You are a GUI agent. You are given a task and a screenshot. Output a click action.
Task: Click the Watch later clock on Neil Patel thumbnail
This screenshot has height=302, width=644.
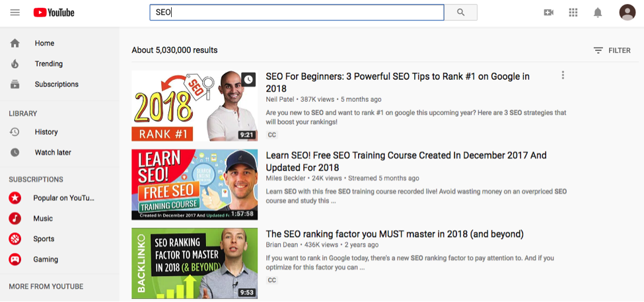click(x=248, y=80)
